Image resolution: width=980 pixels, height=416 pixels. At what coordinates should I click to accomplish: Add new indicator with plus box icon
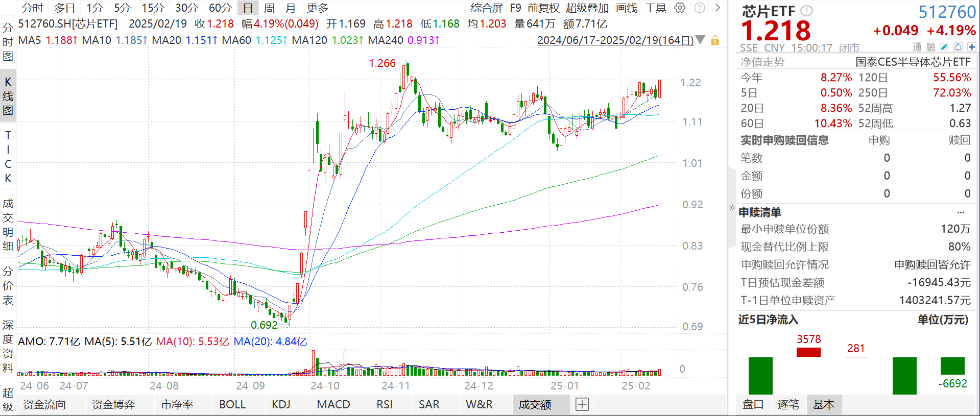pos(582,404)
